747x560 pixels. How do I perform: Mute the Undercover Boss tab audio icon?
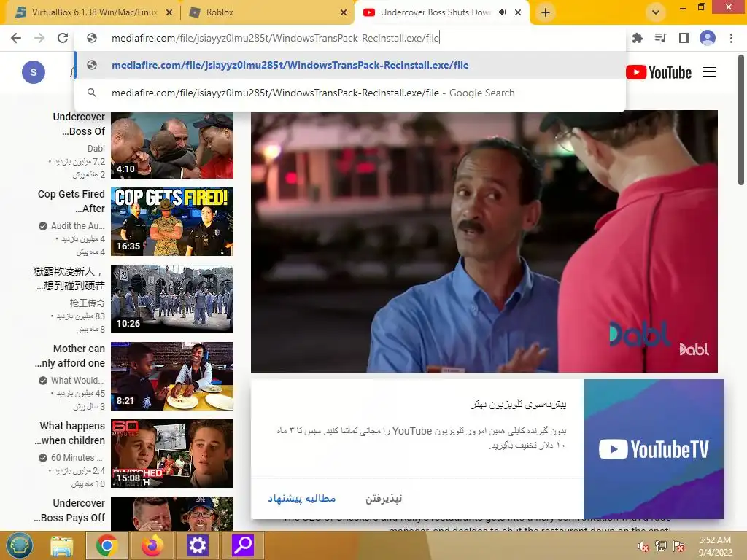502,12
